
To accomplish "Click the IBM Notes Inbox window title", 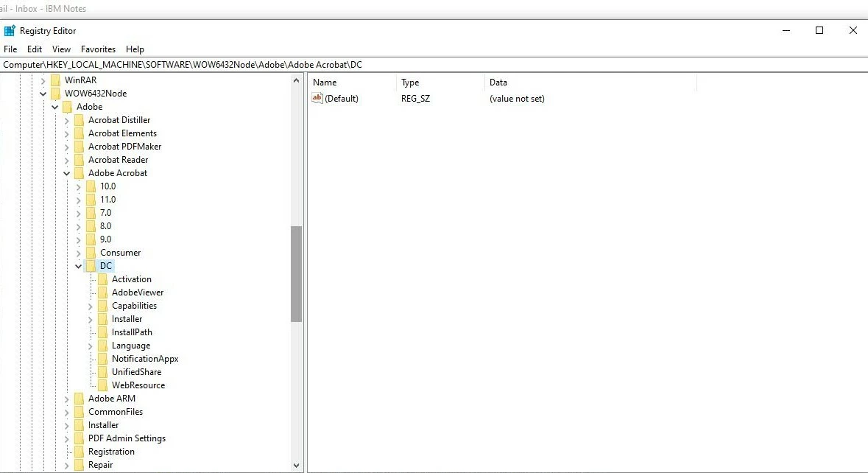I will (43, 9).
